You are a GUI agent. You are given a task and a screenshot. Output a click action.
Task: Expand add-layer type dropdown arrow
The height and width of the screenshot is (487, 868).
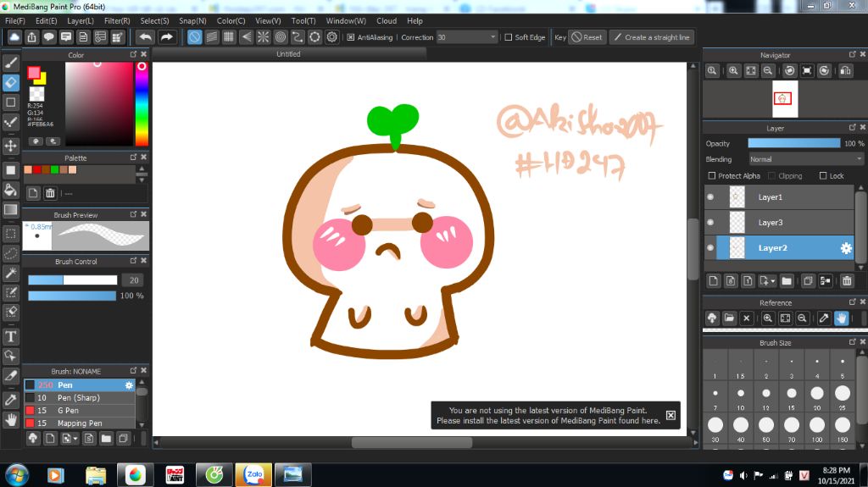(x=773, y=281)
